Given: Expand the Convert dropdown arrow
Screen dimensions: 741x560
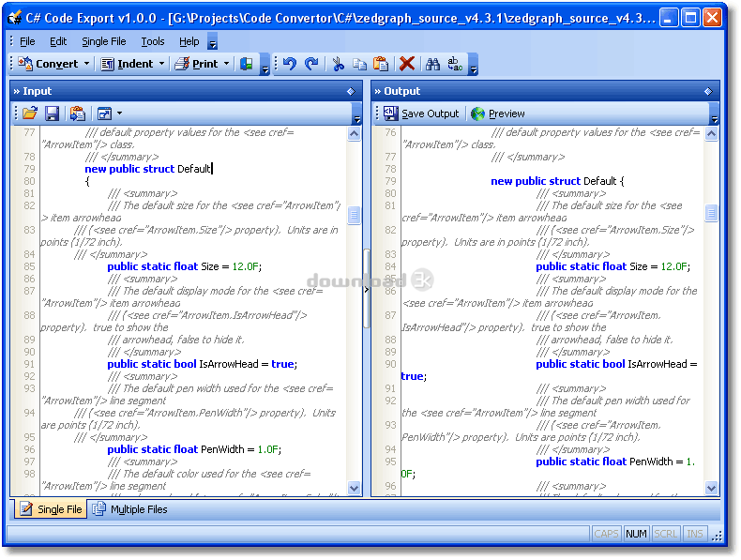Looking at the screenshot, I should tap(87, 64).
